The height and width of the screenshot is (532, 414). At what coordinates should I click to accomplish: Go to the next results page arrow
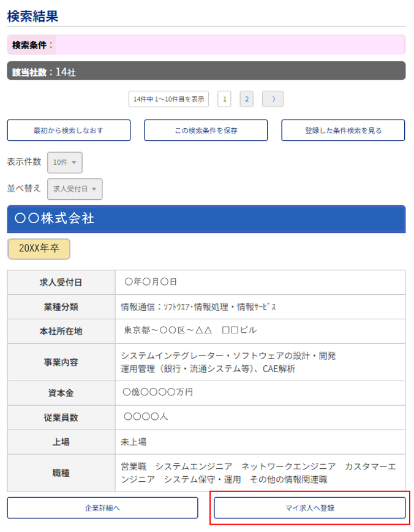pos(273,99)
